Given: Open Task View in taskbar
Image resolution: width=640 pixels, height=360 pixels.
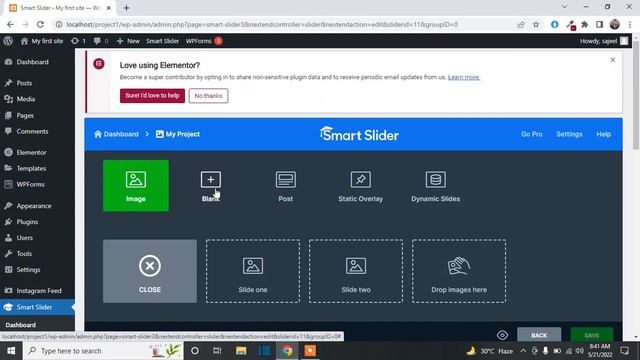Looking at the screenshot, I should click(x=217, y=351).
